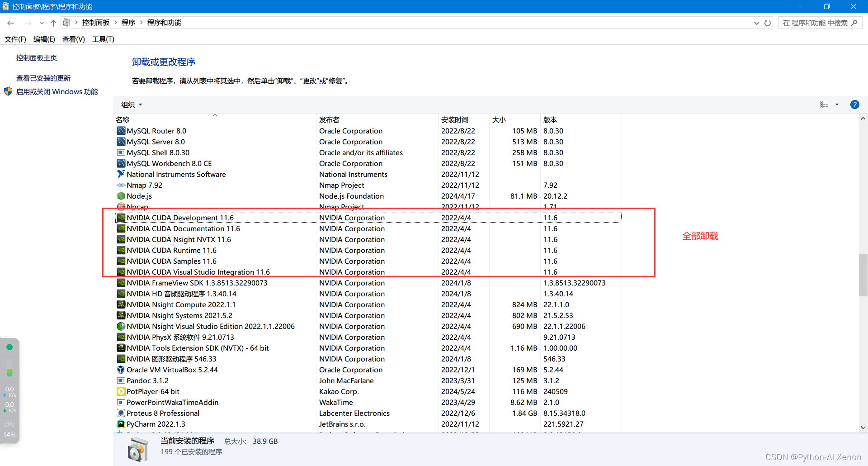This screenshot has height=466, width=868.
Task: Click the Windows features shield icon
Action: 8,91
